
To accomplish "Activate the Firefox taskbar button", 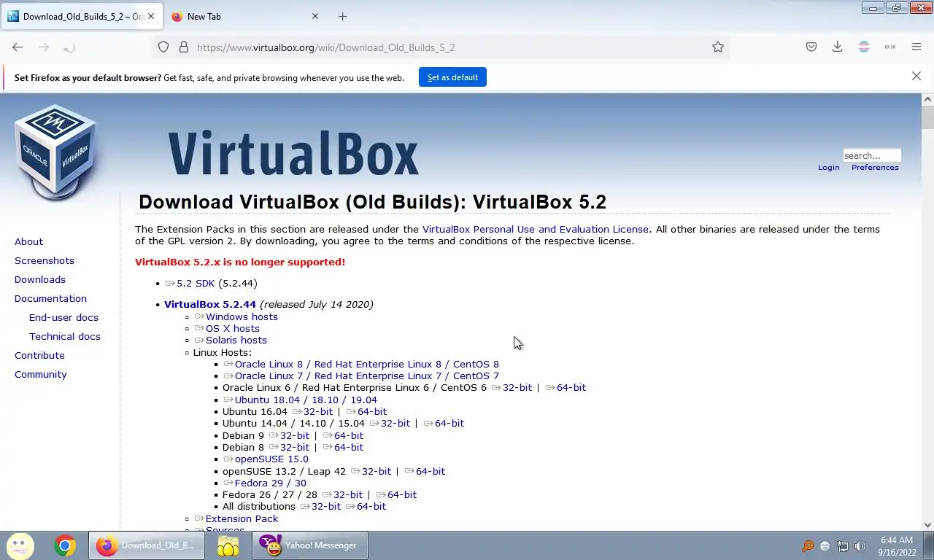I will [147, 545].
